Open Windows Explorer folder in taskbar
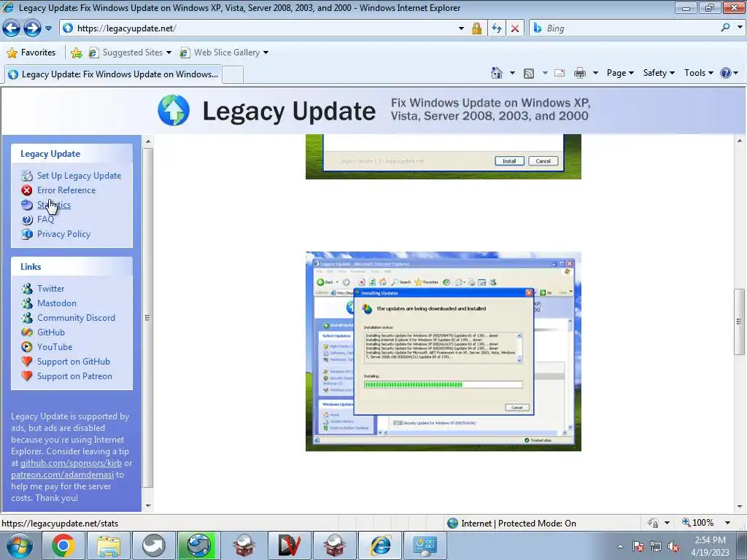This screenshot has height=560, width=747. pyautogui.click(x=108, y=545)
